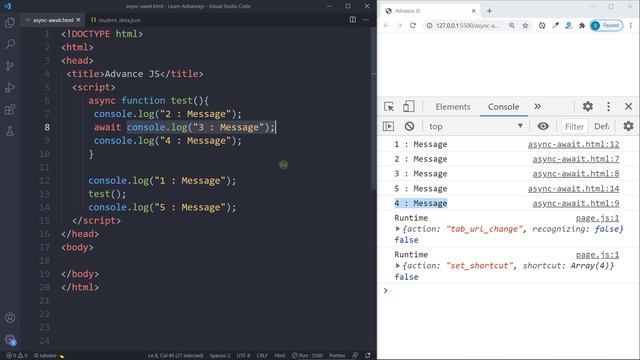This screenshot has height=360, width=640.
Task: Click the console Filter input
Action: coord(574,127)
